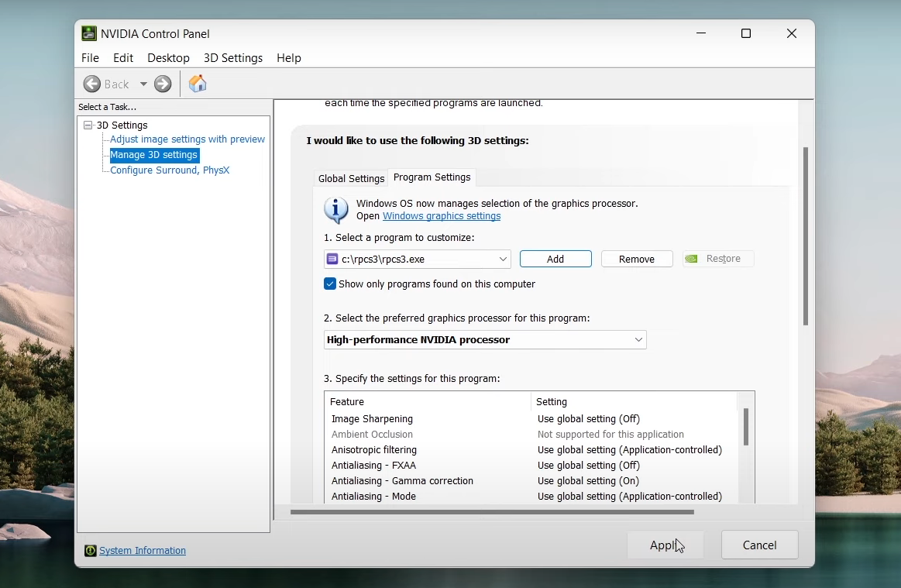
Task: Click the main panel horizontal scrollbar
Action: click(x=493, y=511)
